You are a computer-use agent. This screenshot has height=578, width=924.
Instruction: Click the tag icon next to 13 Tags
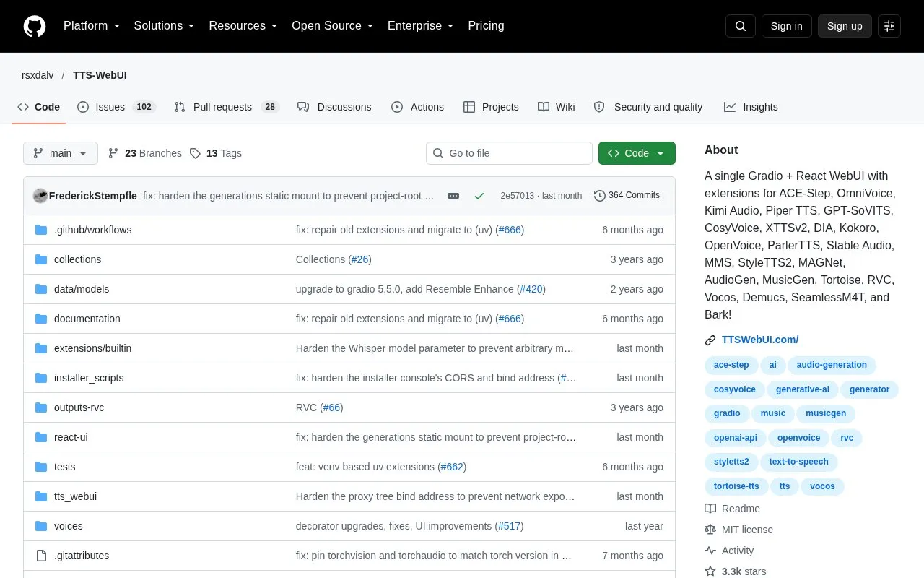tap(195, 153)
